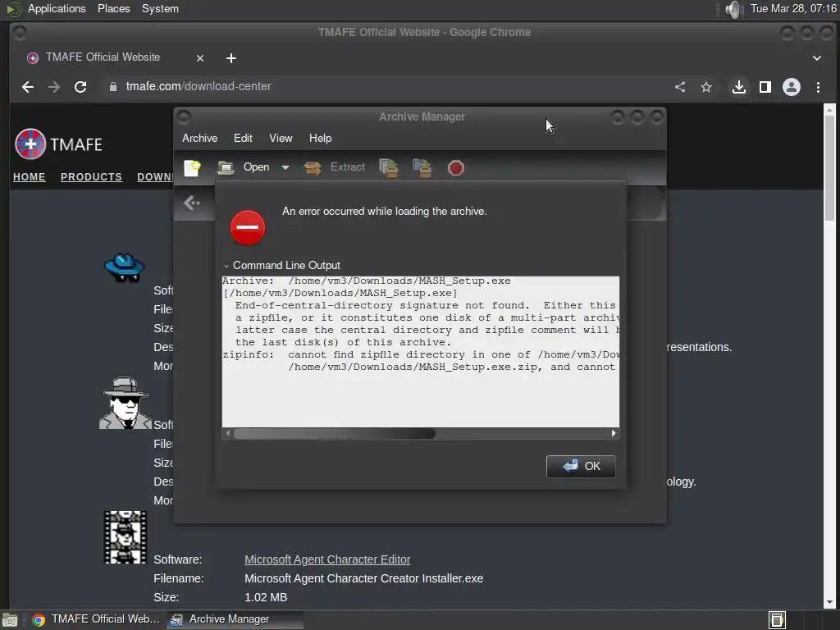The width and height of the screenshot is (840, 630).
Task: Click the horizontal scrollbar of command output
Action: click(x=335, y=433)
